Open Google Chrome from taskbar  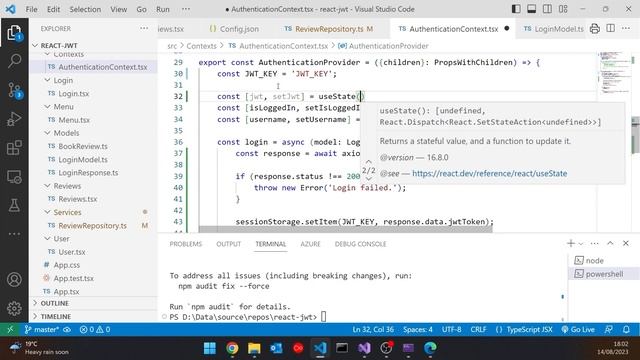point(232,348)
